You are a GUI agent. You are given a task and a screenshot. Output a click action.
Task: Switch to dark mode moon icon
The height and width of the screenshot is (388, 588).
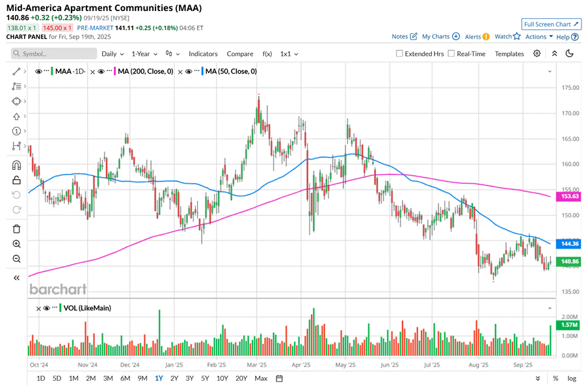(x=570, y=53)
